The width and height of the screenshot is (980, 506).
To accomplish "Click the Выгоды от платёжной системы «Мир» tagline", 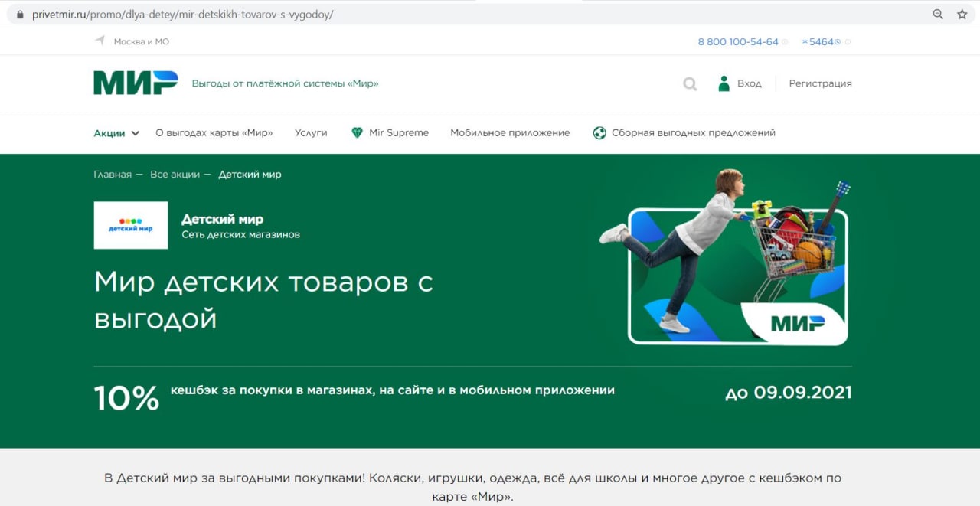I will [285, 83].
